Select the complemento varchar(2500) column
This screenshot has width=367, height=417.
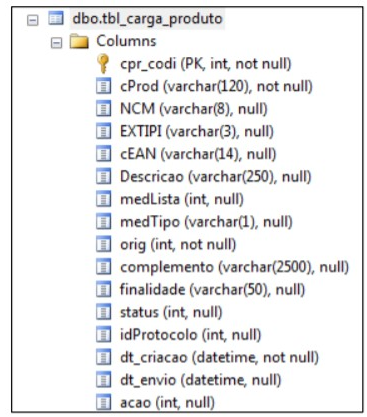[234, 267]
